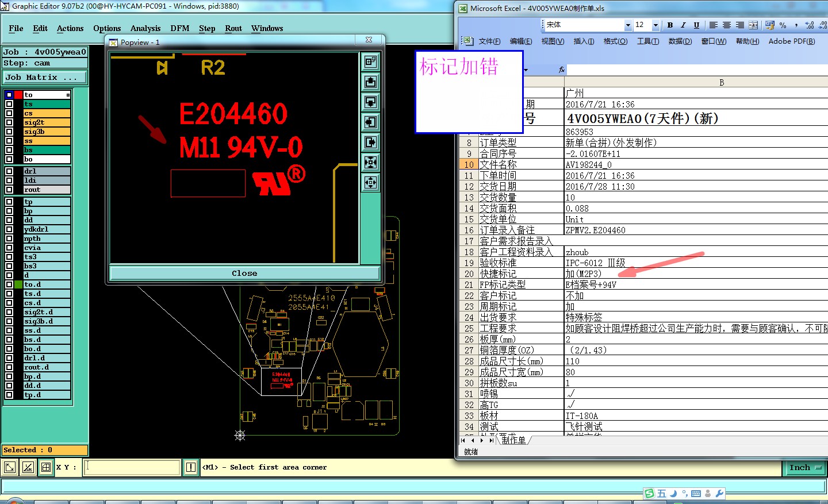828x504 pixels.
Task: Select Excel cell containing IT-180A
Action: click(x=696, y=415)
